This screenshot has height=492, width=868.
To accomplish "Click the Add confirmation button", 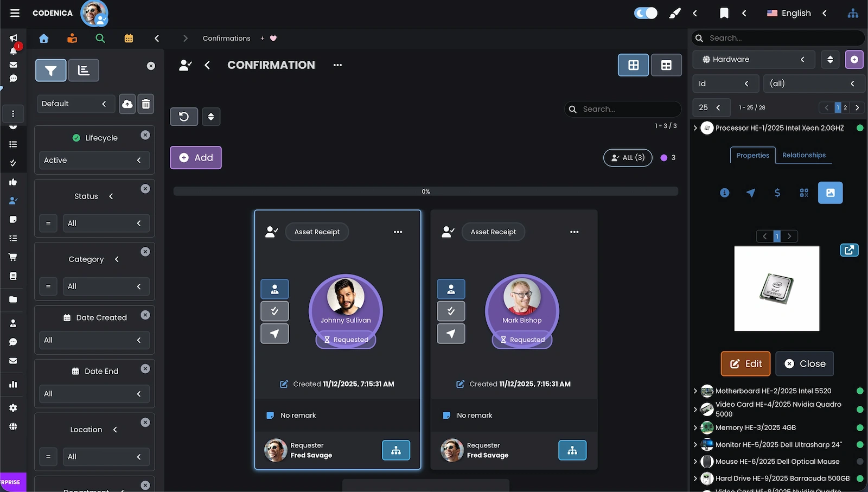I will (196, 158).
